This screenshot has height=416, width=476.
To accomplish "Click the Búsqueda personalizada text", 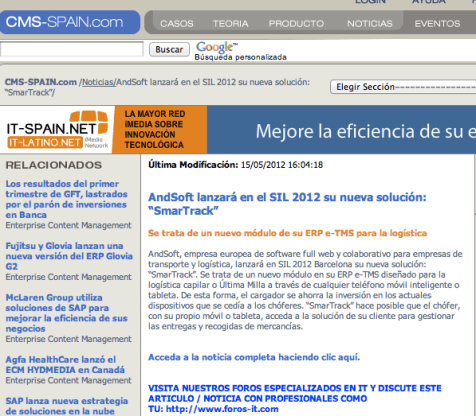I will click(x=241, y=57).
